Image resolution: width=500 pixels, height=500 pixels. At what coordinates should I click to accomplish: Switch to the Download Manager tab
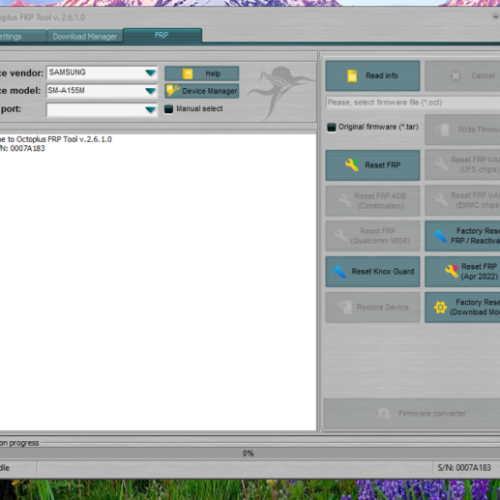point(85,36)
